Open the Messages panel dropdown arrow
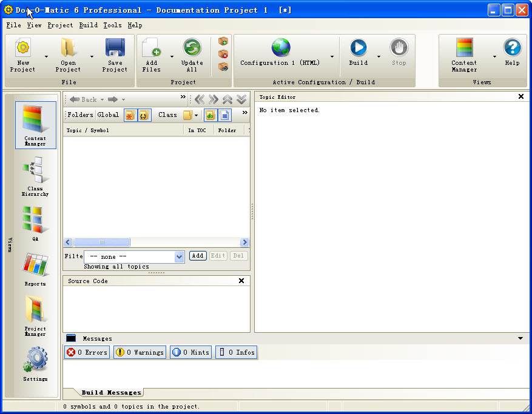This screenshot has width=532, height=414. (520, 338)
